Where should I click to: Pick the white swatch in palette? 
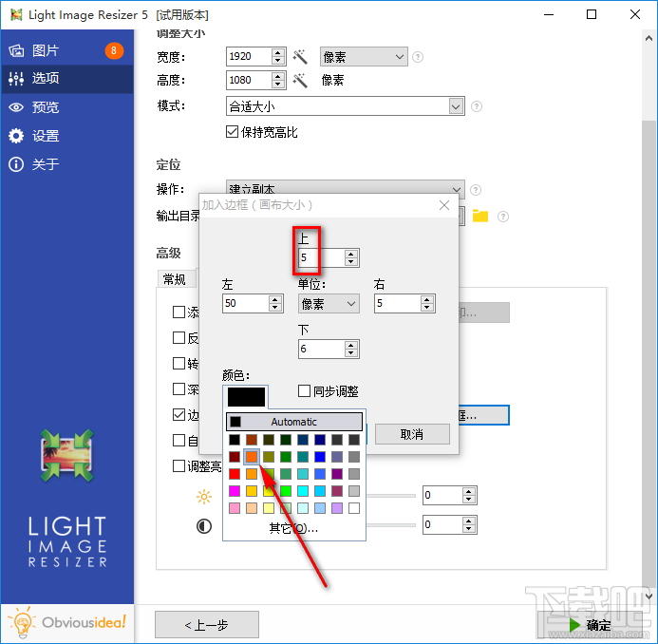point(354,508)
